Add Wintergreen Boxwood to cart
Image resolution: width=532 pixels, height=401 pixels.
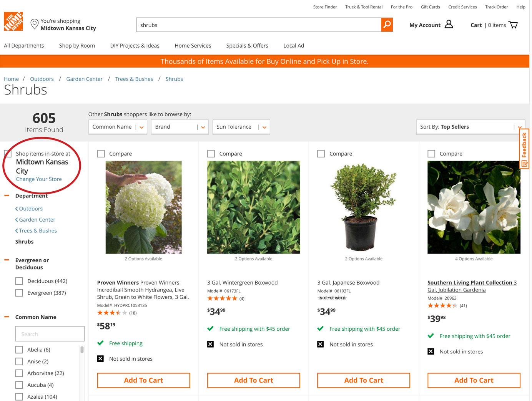[254, 380]
